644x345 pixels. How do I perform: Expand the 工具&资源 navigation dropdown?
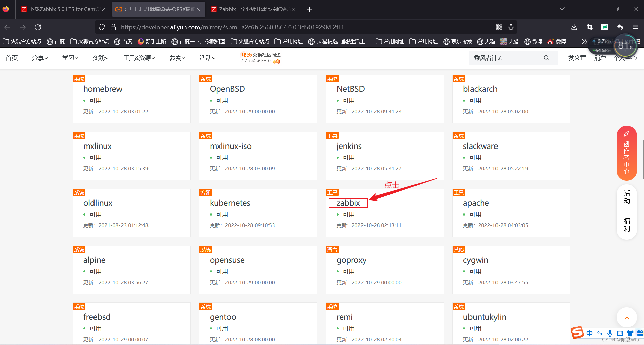tap(139, 58)
